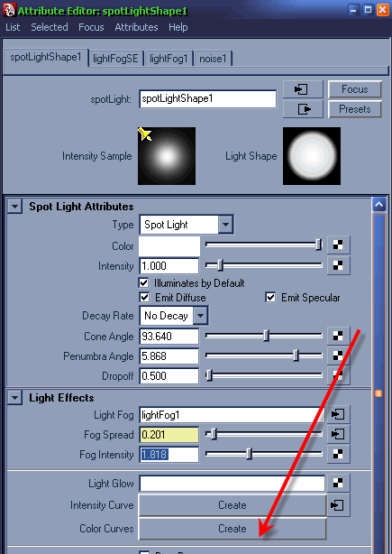This screenshot has width=392, height=554.
Task: Click the Focus button
Action: coord(354,89)
